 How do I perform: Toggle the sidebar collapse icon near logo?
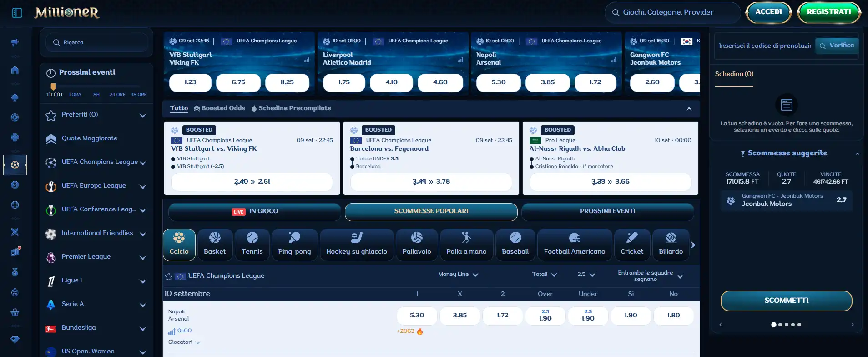17,13
